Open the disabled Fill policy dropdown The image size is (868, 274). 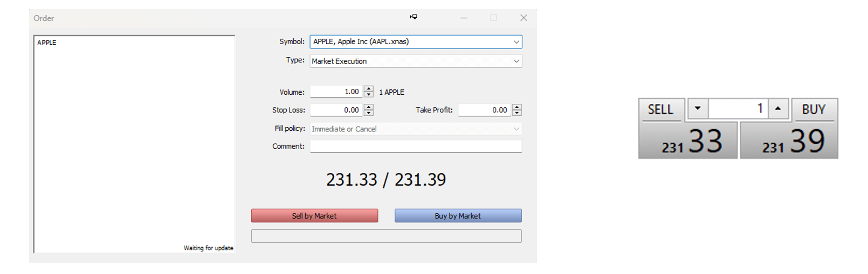pos(416,129)
